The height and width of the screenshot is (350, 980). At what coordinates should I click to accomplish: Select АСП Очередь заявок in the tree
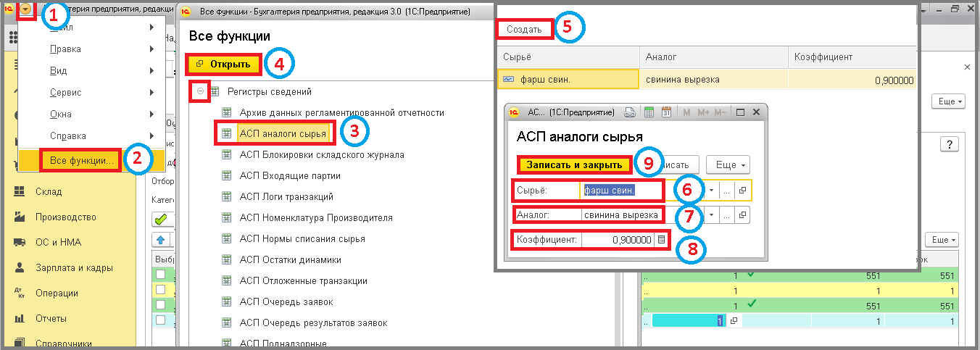pos(286,301)
